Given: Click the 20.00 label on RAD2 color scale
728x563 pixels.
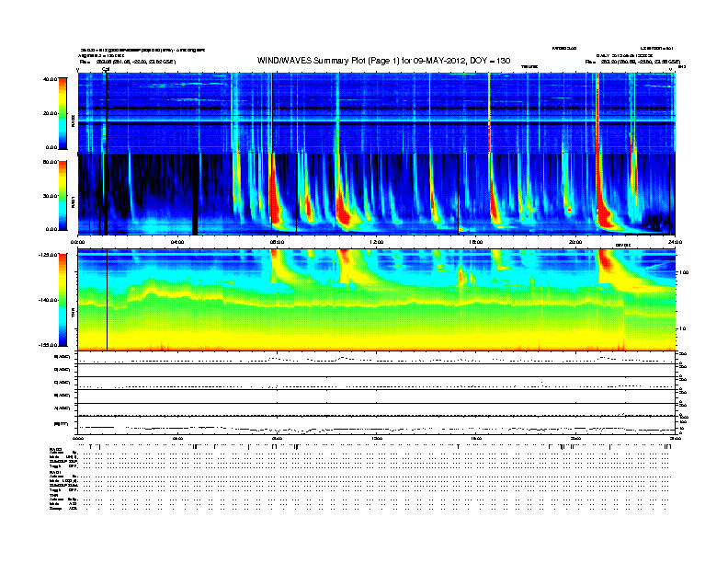Looking at the screenshot, I should click(50, 113).
